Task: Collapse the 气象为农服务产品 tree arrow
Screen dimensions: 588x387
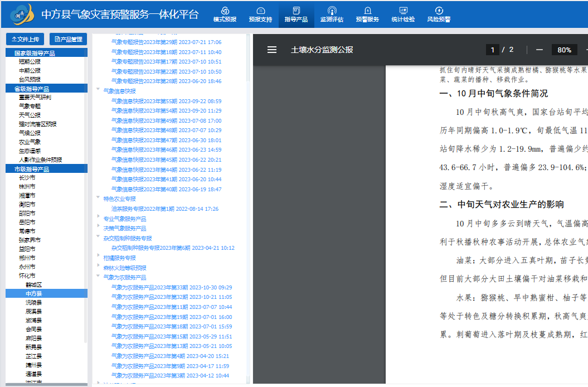Action: [x=98, y=275]
